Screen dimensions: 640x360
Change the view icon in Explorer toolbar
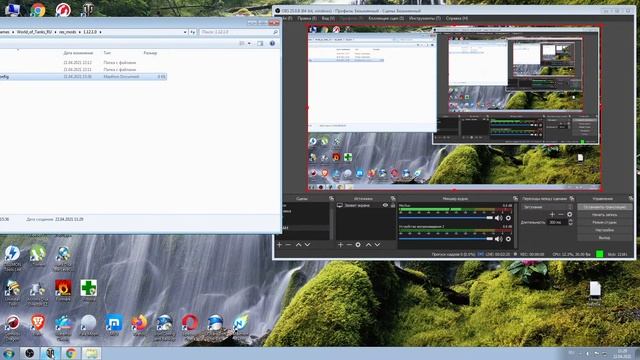tap(242, 43)
